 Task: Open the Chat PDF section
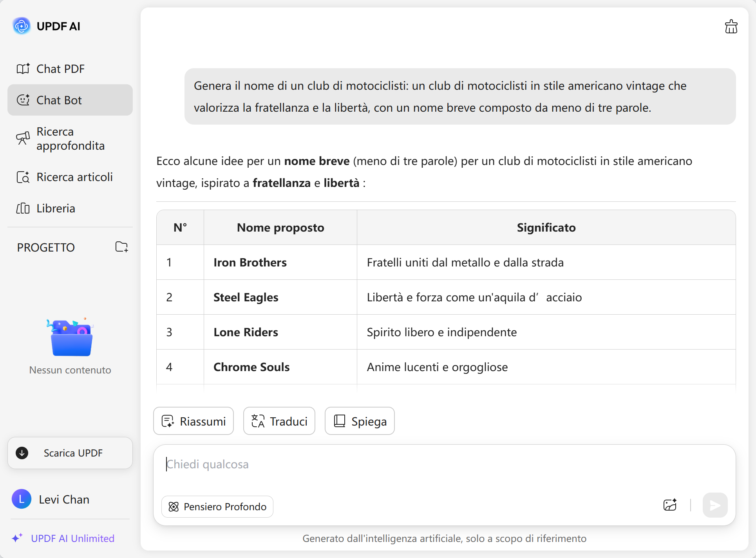pyautogui.click(x=61, y=69)
